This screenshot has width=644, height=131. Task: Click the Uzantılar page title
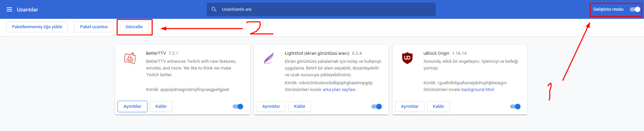click(27, 9)
